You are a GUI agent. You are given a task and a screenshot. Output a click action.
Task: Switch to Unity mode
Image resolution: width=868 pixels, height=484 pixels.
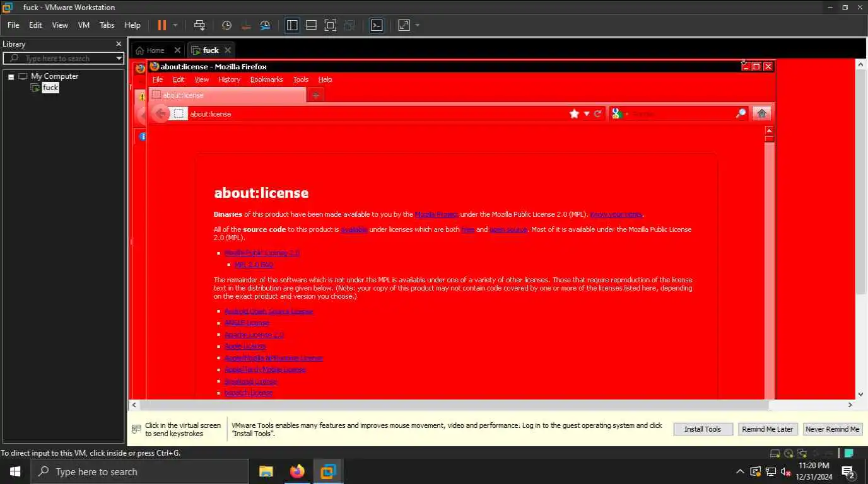coord(349,25)
